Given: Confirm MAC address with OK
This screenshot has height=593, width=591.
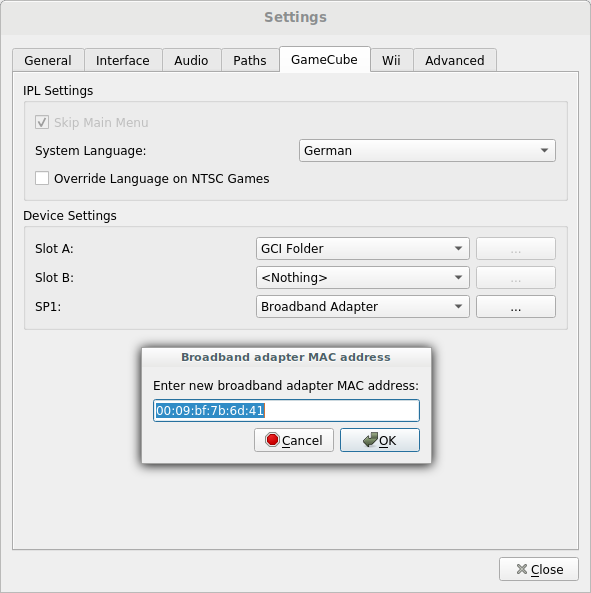Looking at the screenshot, I should 380,440.
